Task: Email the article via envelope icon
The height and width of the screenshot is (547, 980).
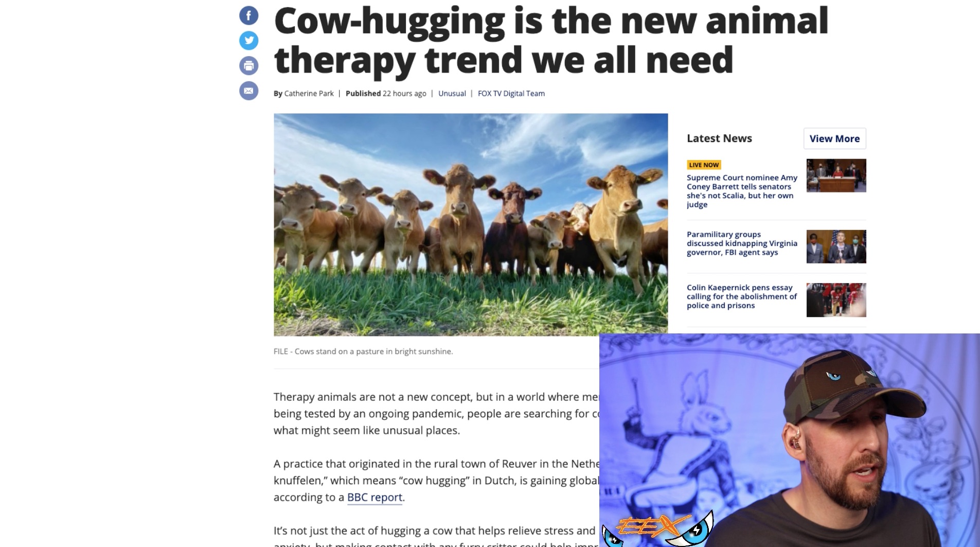Action: (x=248, y=91)
